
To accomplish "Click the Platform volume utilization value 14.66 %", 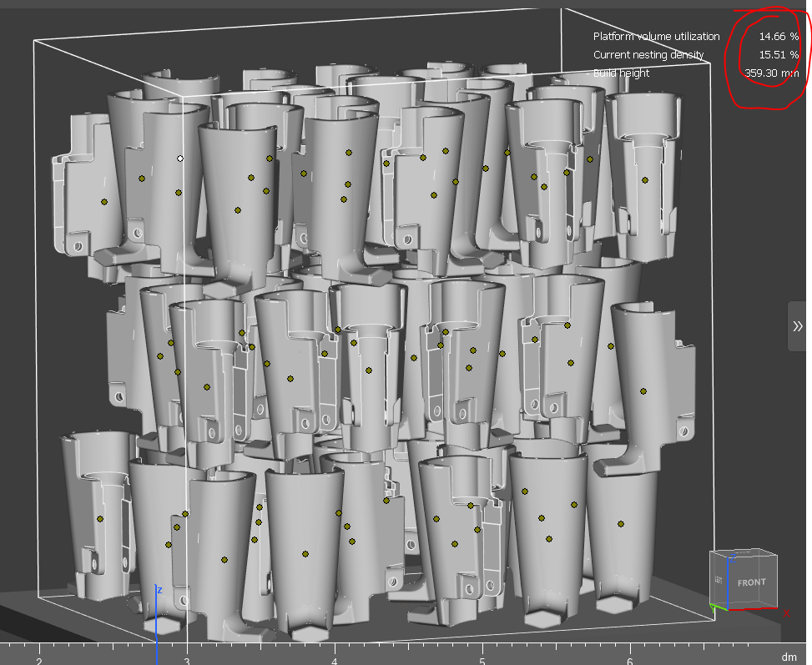I will pyautogui.click(x=778, y=37).
